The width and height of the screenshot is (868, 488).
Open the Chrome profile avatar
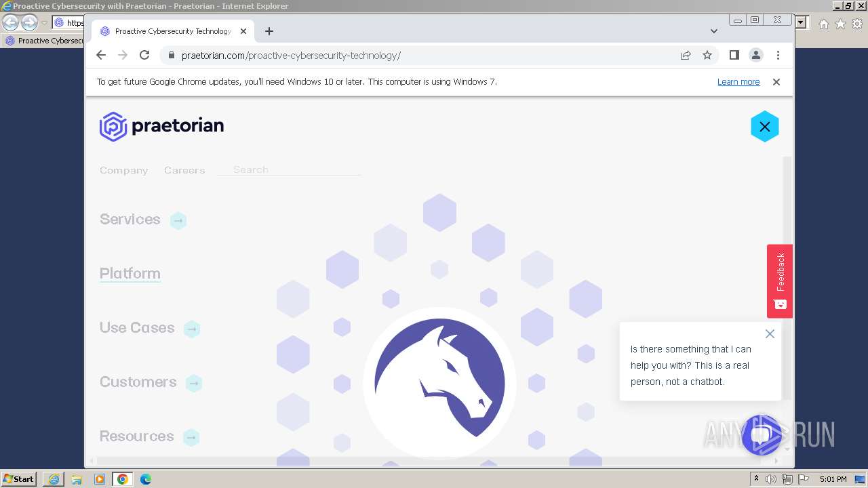(756, 55)
